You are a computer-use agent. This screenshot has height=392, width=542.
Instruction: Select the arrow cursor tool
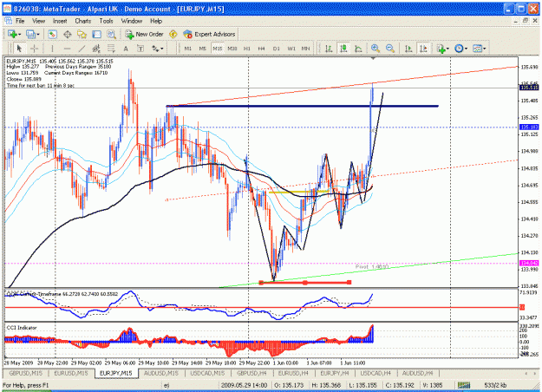pyautogui.click(x=19, y=49)
